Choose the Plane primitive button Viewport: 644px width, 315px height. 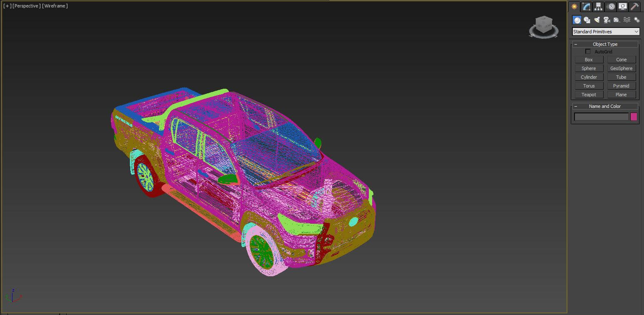coord(622,95)
